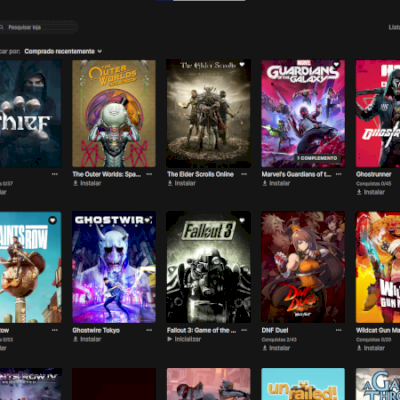Viewport: 400px width, 400px height.
Task: Open the DNF Duel cover art
Action: tap(303, 267)
